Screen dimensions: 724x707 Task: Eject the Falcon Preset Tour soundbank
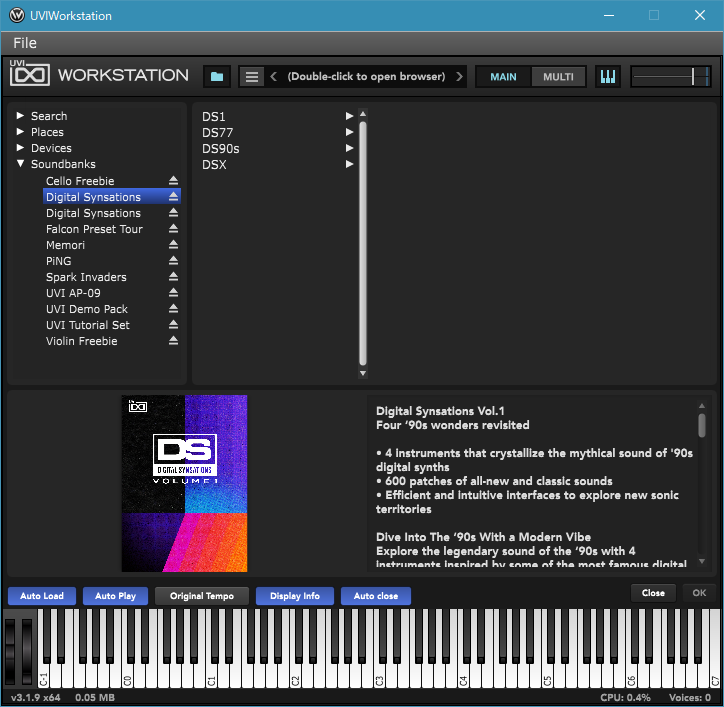point(173,229)
